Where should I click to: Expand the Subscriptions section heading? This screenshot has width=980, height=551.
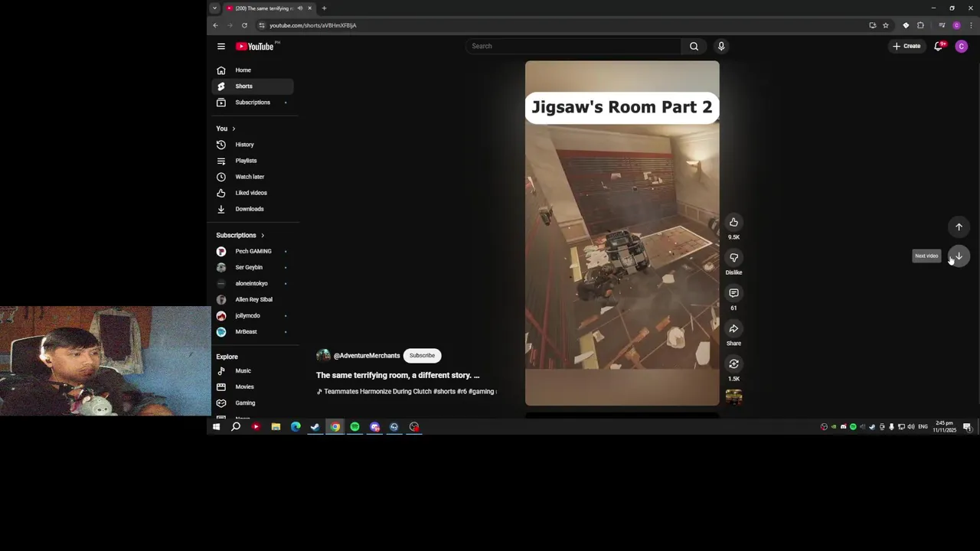click(x=240, y=235)
